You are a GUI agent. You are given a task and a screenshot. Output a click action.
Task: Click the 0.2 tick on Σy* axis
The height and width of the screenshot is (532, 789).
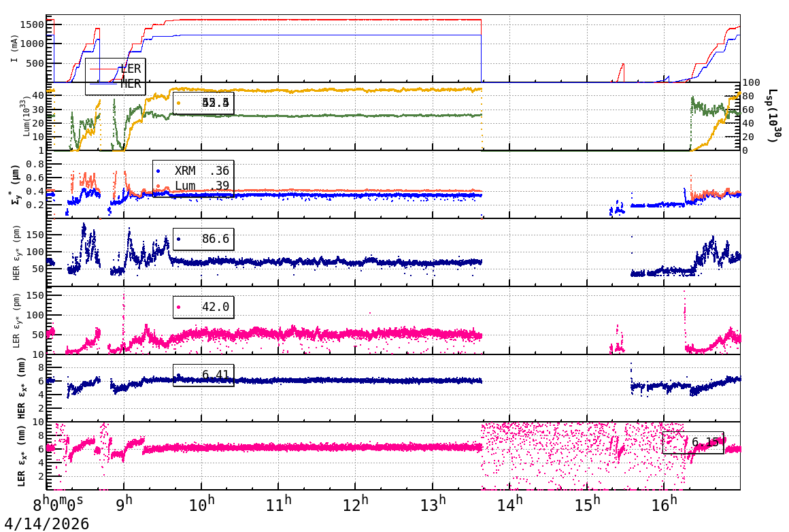point(35,205)
